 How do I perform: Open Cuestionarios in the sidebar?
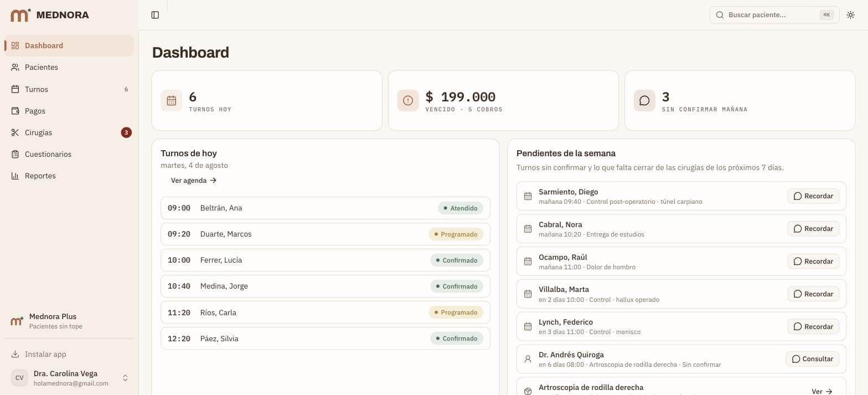69,154
